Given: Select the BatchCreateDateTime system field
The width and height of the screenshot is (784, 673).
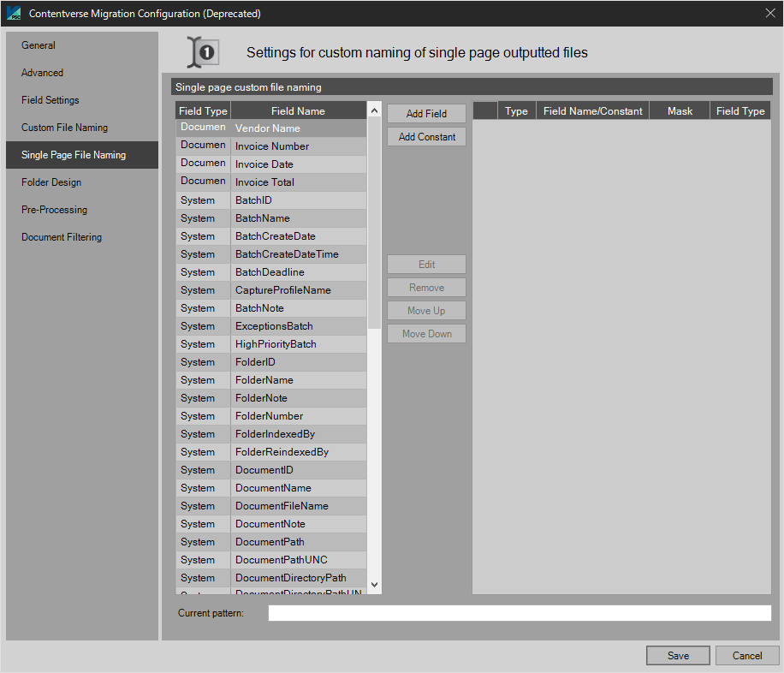Looking at the screenshot, I should pos(271,254).
